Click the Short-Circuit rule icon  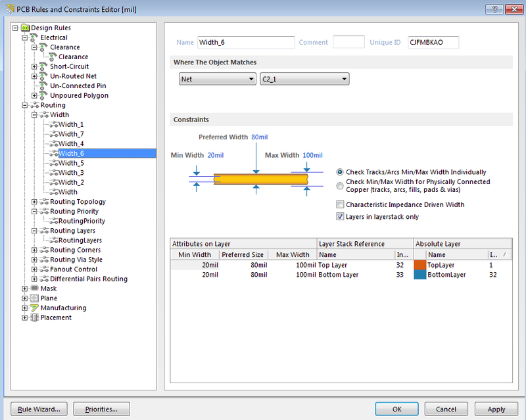(44, 66)
